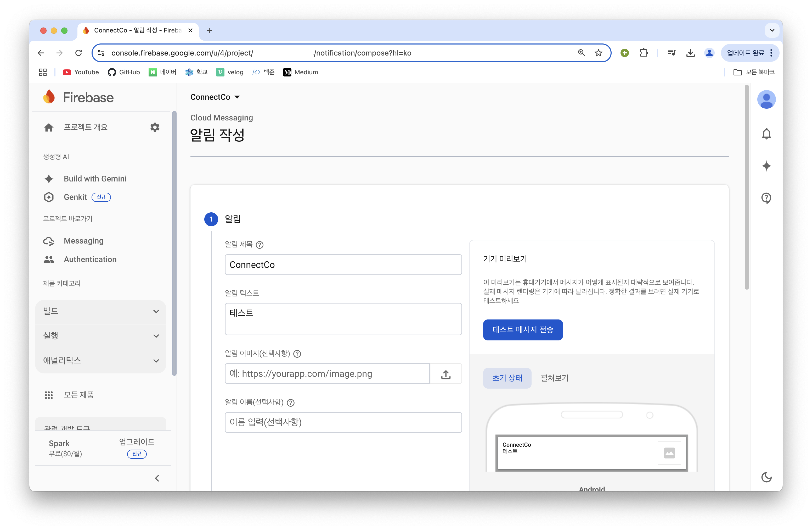Click the main page vertical scrollbar

click(747, 188)
